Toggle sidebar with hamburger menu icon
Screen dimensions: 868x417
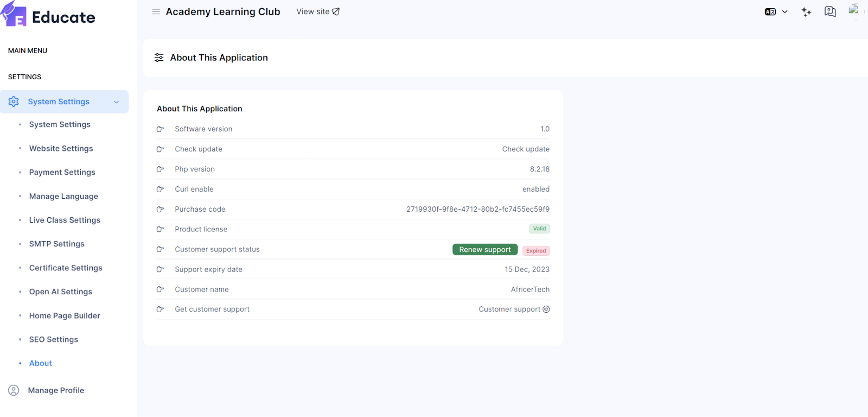156,11
